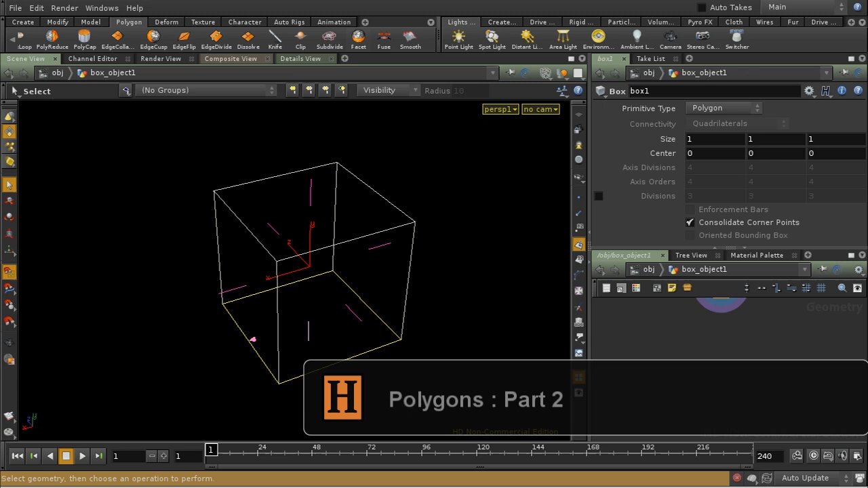The image size is (868, 488).
Task: Add an Environment Light from shelf
Action: click(x=598, y=40)
